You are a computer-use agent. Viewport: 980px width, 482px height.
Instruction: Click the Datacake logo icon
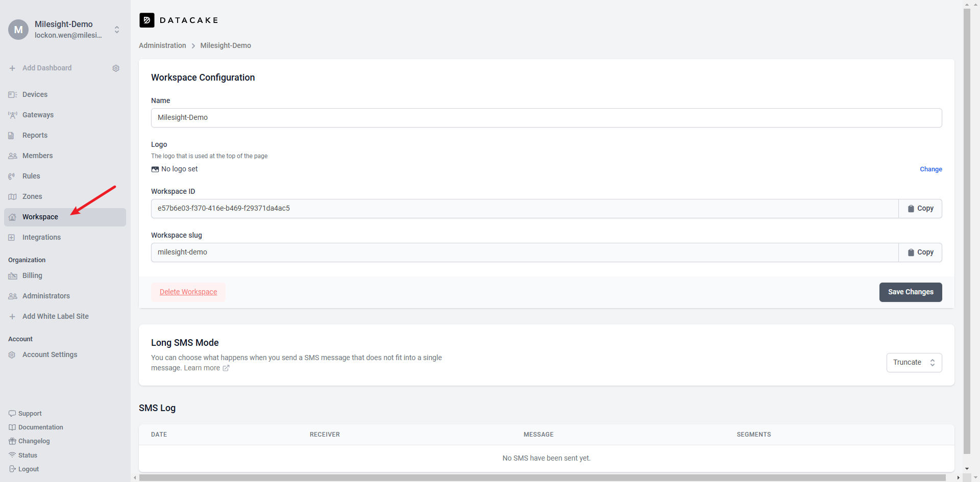pyautogui.click(x=147, y=20)
